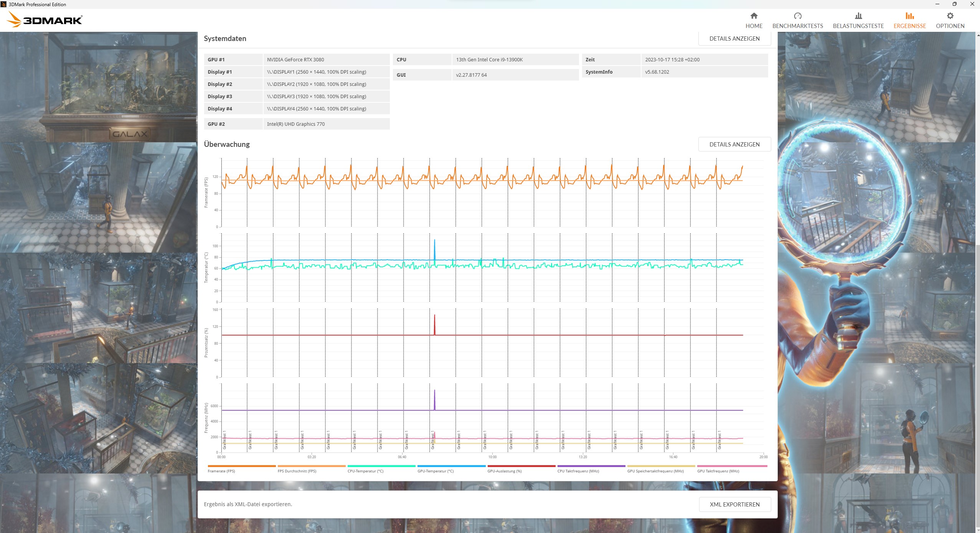This screenshot has width=980, height=533.
Task: Toggle CPU-Temperatur legend series
Action: click(365, 471)
